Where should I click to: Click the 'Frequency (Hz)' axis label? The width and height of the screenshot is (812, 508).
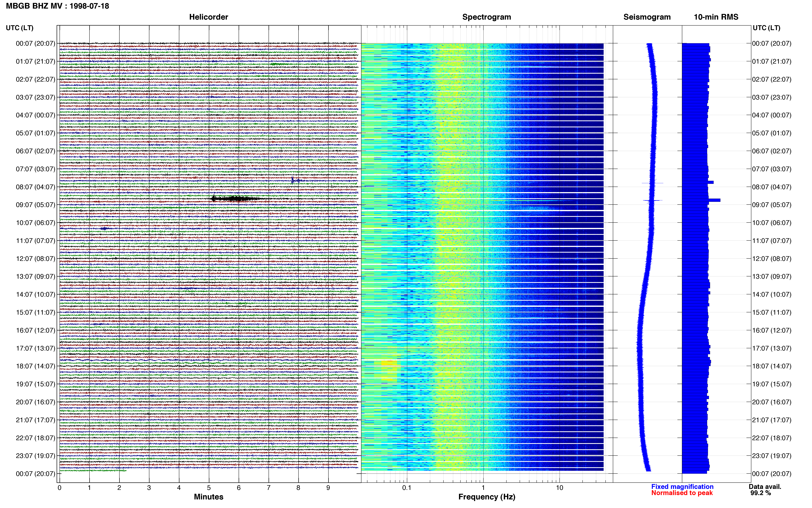pos(487,497)
